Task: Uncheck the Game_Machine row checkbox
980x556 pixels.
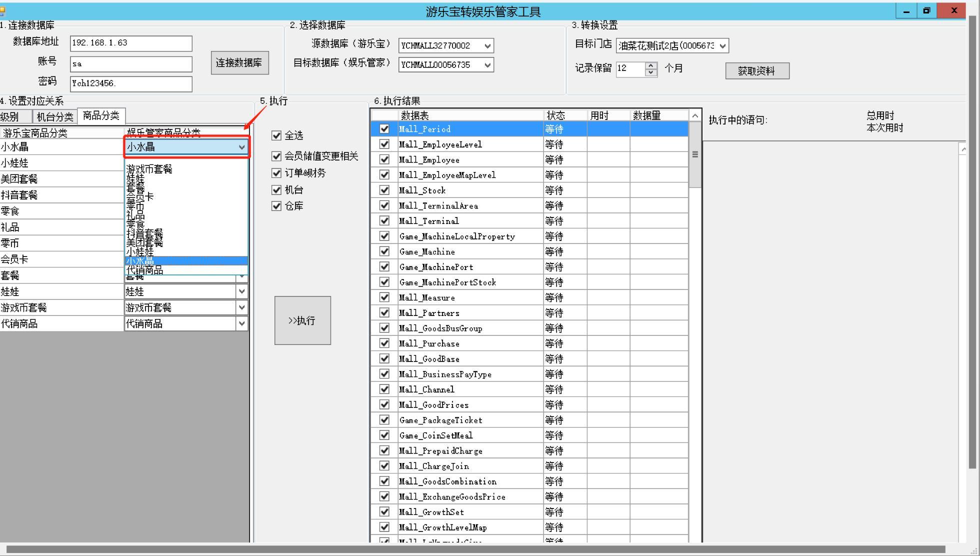Action: [x=384, y=251]
